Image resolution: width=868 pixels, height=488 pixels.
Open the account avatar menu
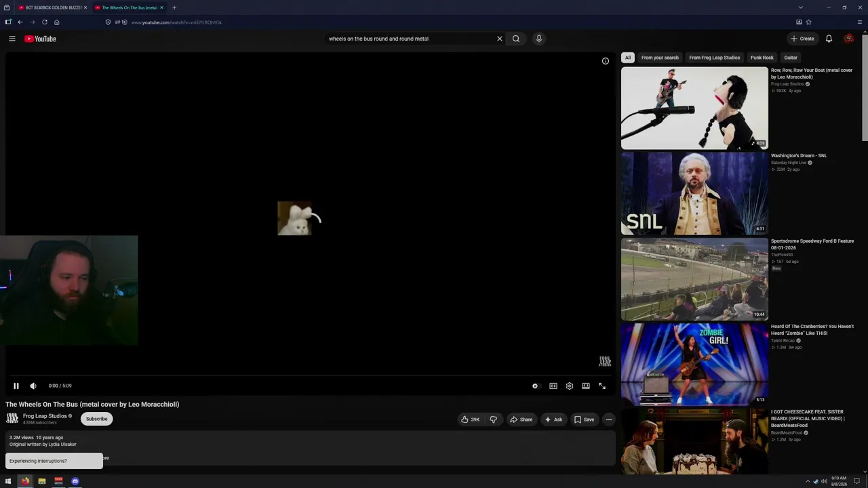point(848,39)
